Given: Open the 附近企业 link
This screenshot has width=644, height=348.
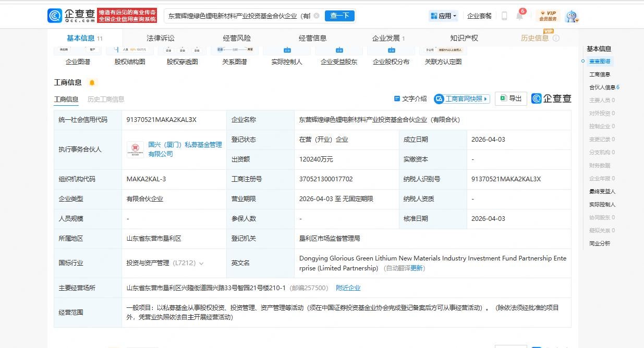Looking at the screenshot, I should pos(348,288).
